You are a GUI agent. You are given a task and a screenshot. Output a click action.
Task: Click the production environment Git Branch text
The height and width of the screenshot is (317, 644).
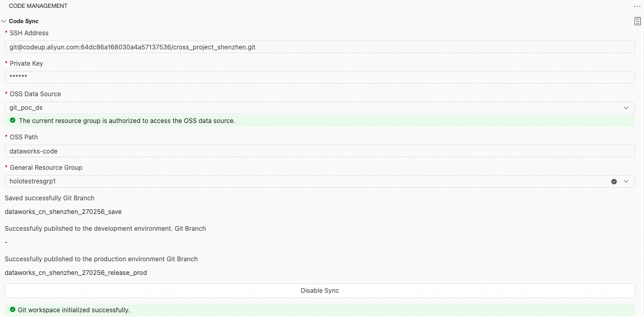pos(101,259)
